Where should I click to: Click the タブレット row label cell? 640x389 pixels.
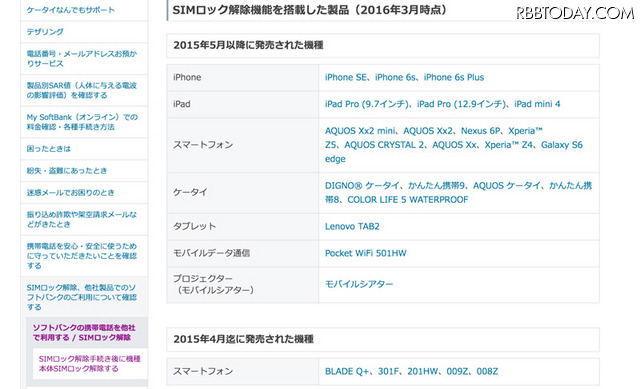(x=242, y=227)
